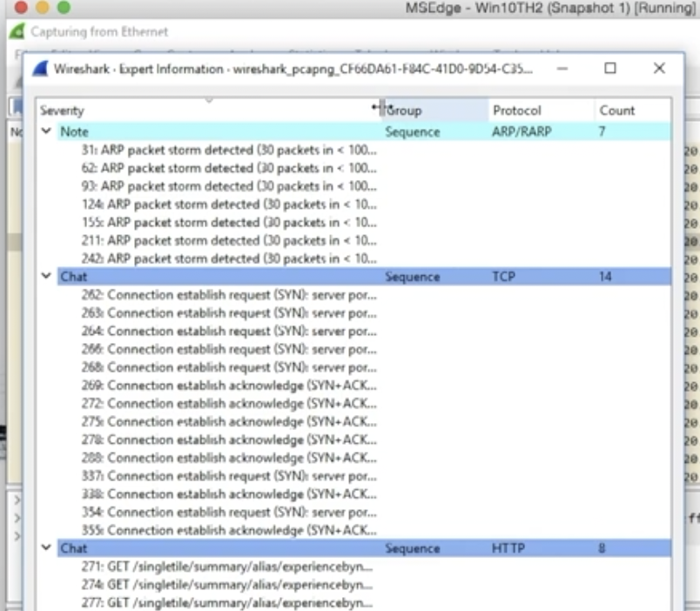The width and height of the screenshot is (700, 611).
Task: Select packet 264 SYN connection request
Action: click(x=229, y=331)
